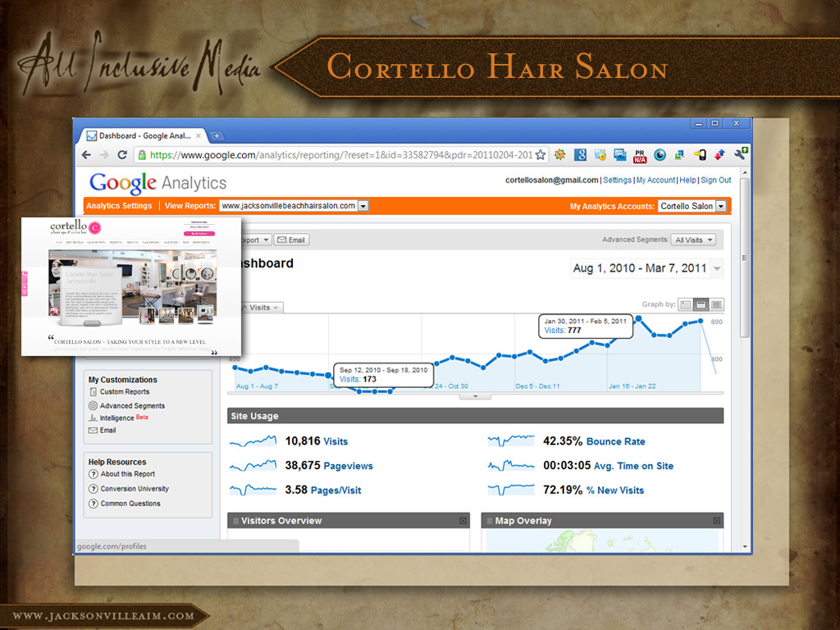The height and width of the screenshot is (630, 840).
Task: Open the Chrome wrench settings menu
Action: pyautogui.click(x=739, y=154)
